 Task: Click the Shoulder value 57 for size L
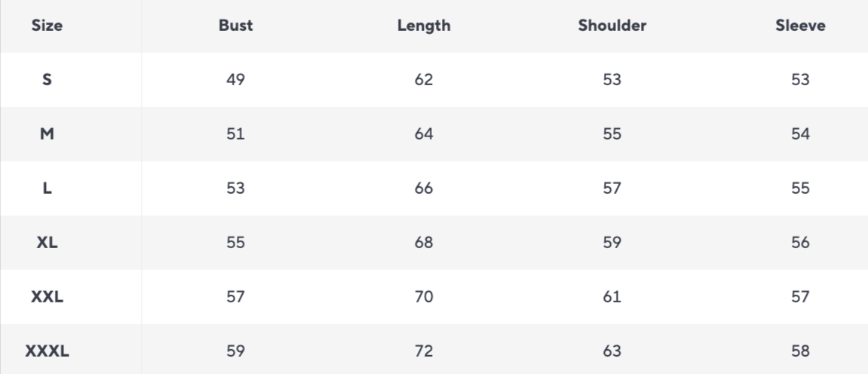pyautogui.click(x=612, y=189)
